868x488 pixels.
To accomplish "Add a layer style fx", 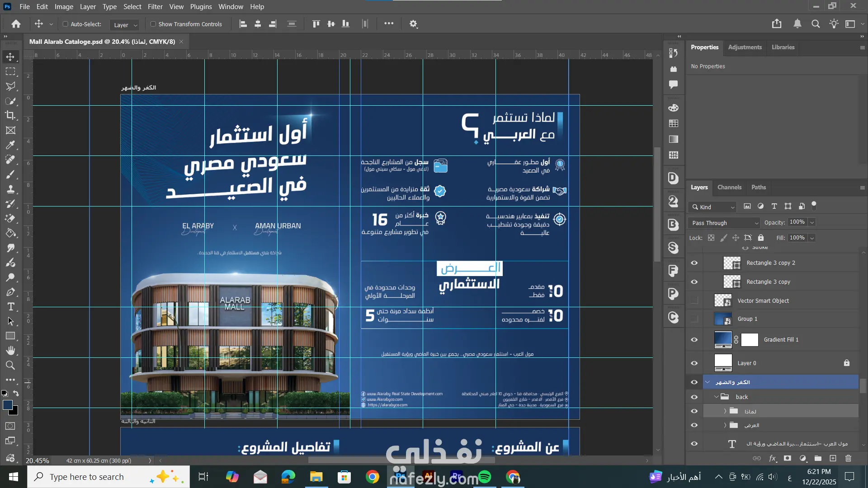I will (773, 458).
